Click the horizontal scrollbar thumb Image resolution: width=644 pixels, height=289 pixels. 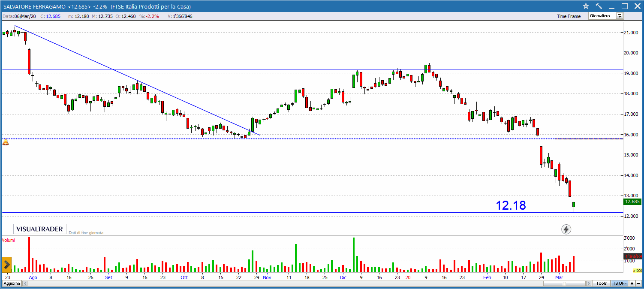(x=564, y=283)
